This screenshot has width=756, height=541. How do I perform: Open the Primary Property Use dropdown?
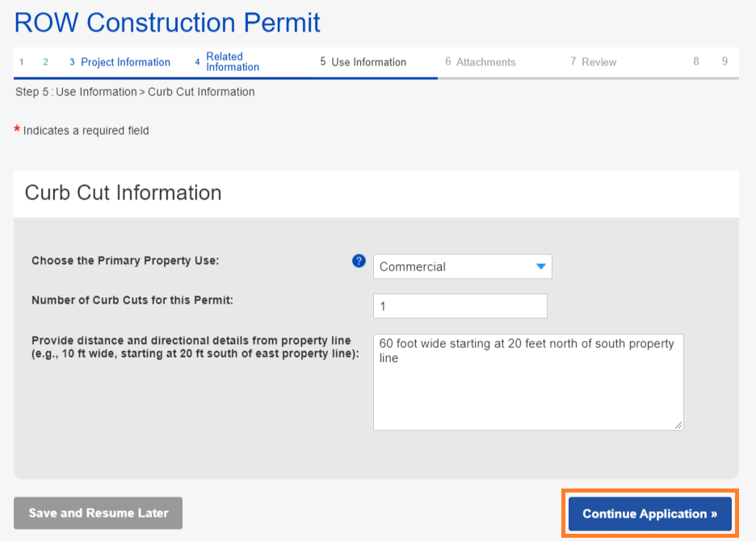462,266
